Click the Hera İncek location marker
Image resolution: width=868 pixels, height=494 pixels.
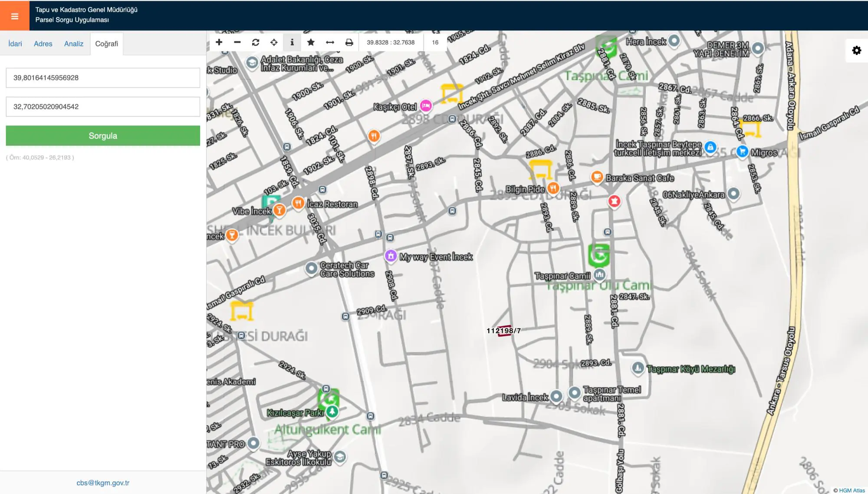click(x=674, y=40)
